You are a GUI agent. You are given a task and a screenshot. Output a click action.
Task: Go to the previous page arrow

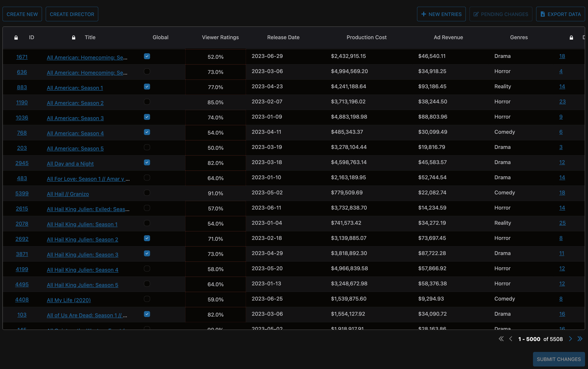point(511,339)
